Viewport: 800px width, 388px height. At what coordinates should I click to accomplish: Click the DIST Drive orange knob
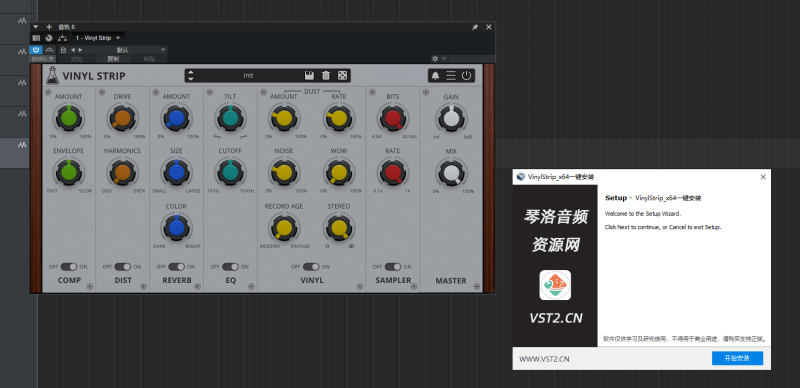tap(122, 118)
